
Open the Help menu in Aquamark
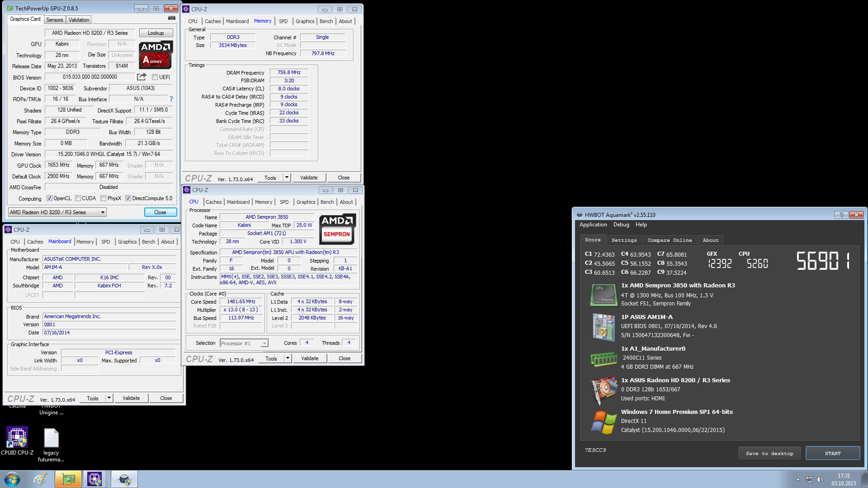point(641,225)
